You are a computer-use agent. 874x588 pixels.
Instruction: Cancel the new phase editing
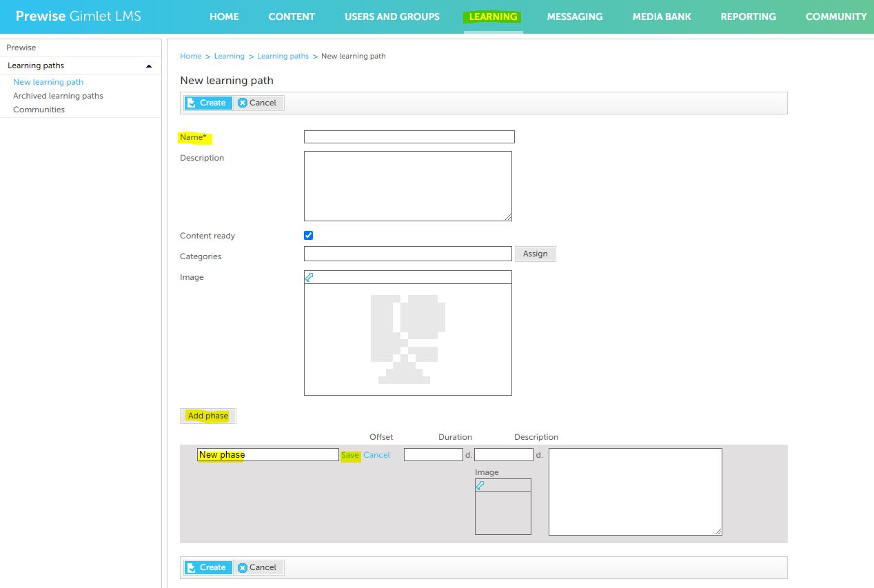376,455
